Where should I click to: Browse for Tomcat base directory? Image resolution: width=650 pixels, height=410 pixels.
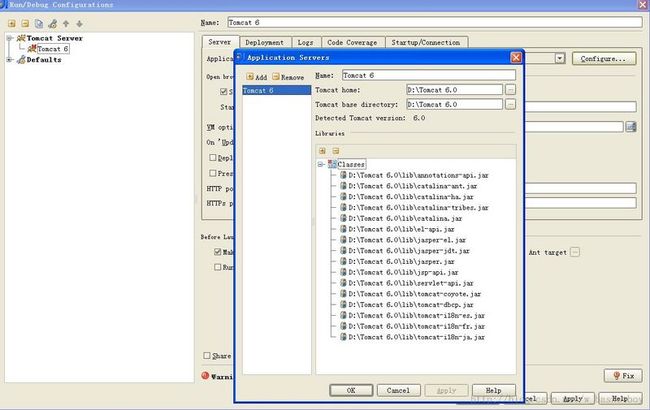510,104
